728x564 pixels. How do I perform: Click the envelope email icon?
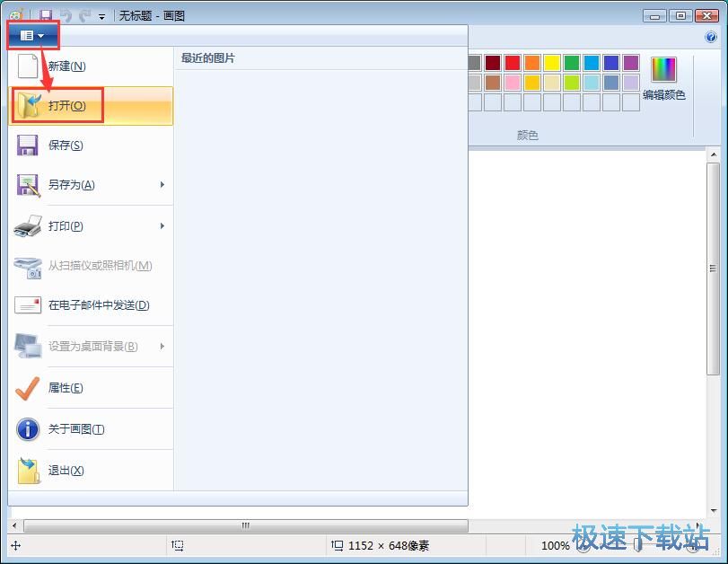pyautogui.click(x=28, y=305)
